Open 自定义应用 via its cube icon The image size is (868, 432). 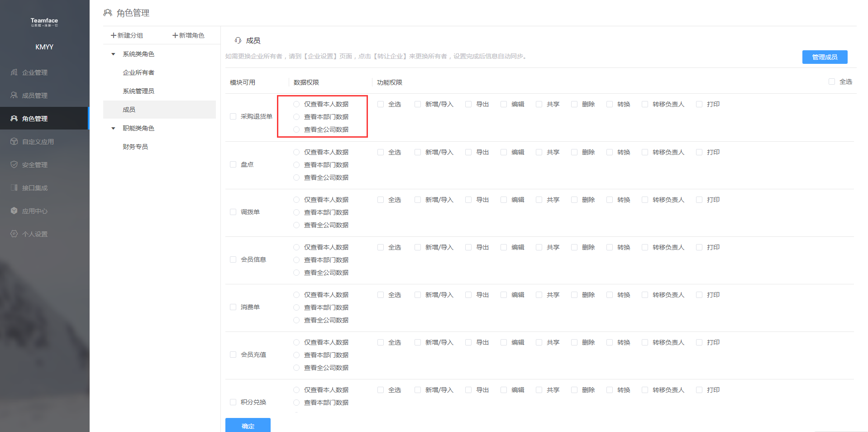(x=14, y=142)
